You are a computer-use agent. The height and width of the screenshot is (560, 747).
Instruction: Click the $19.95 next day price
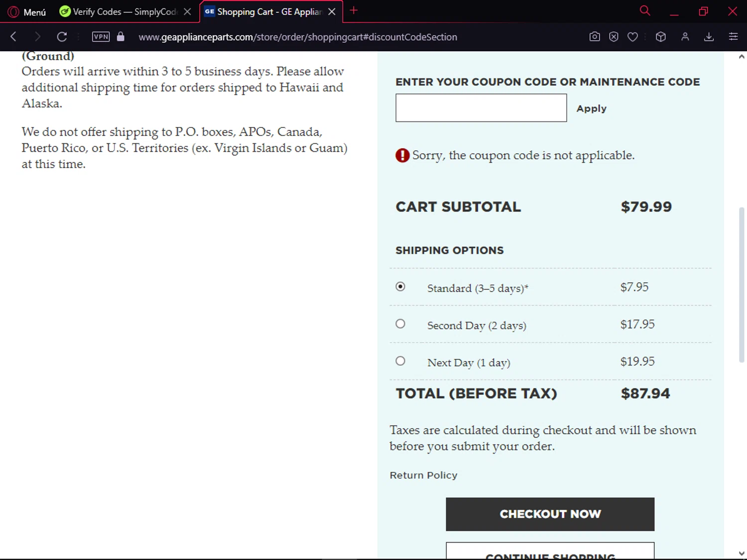click(637, 362)
